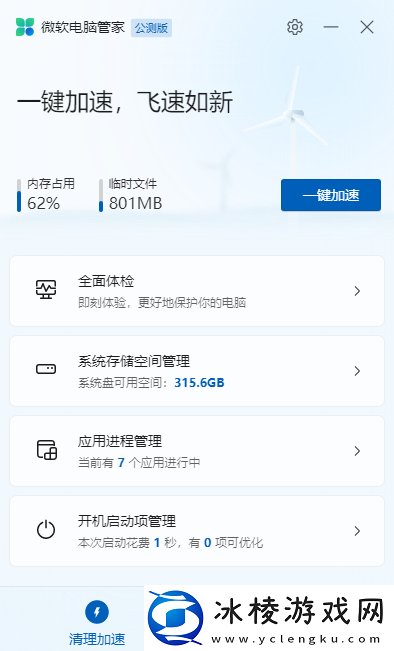
Task: Click the 开机启动项管理 power icon
Action: pyautogui.click(x=46, y=529)
